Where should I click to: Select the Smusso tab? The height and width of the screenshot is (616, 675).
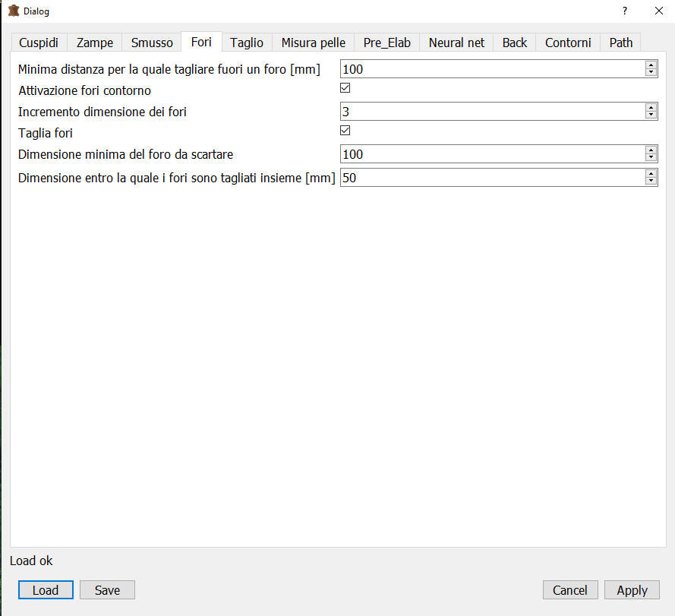coord(152,43)
